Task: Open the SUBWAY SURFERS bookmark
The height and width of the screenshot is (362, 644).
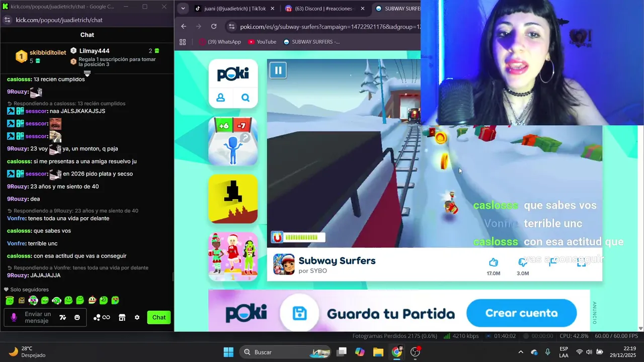Action: click(x=311, y=42)
